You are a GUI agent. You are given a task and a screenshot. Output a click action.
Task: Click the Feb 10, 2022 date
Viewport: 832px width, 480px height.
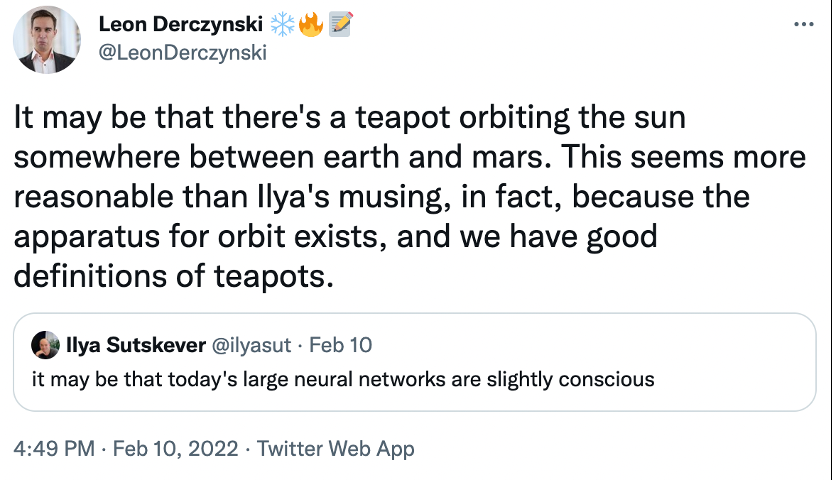coord(176,449)
